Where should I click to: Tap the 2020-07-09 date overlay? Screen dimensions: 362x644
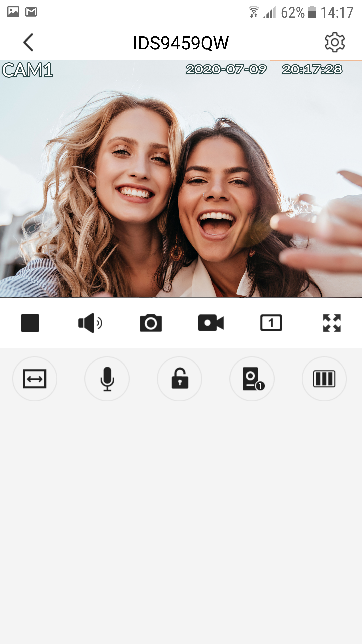click(x=226, y=69)
